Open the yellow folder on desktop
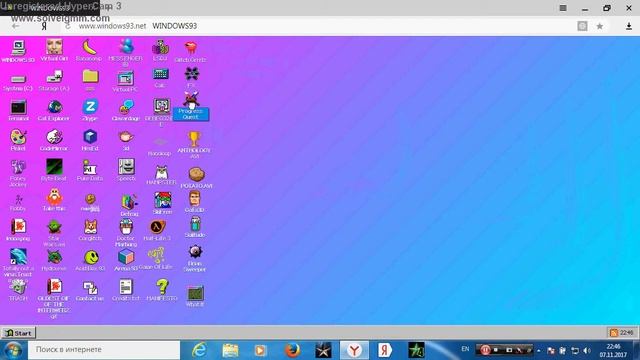The width and height of the screenshot is (640, 360). (x=90, y=76)
